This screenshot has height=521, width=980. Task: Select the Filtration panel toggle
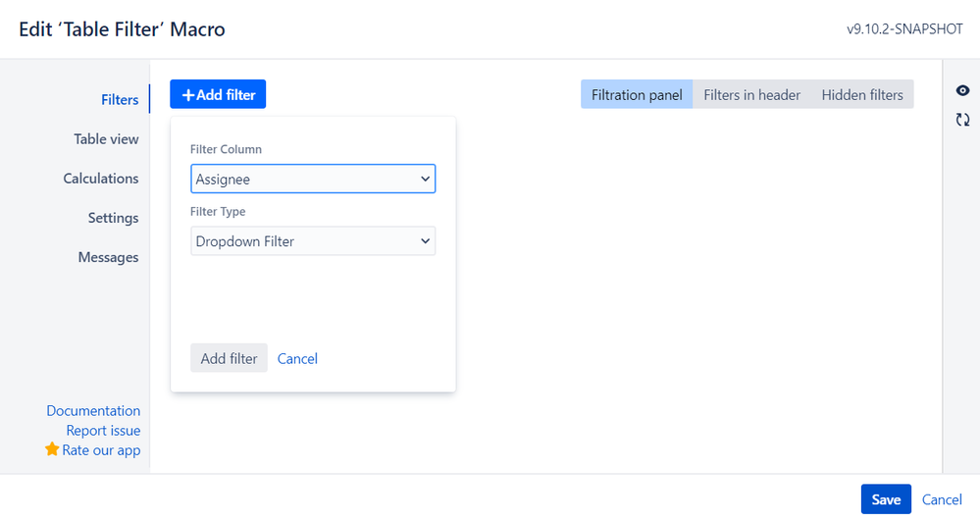[x=637, y=95]
